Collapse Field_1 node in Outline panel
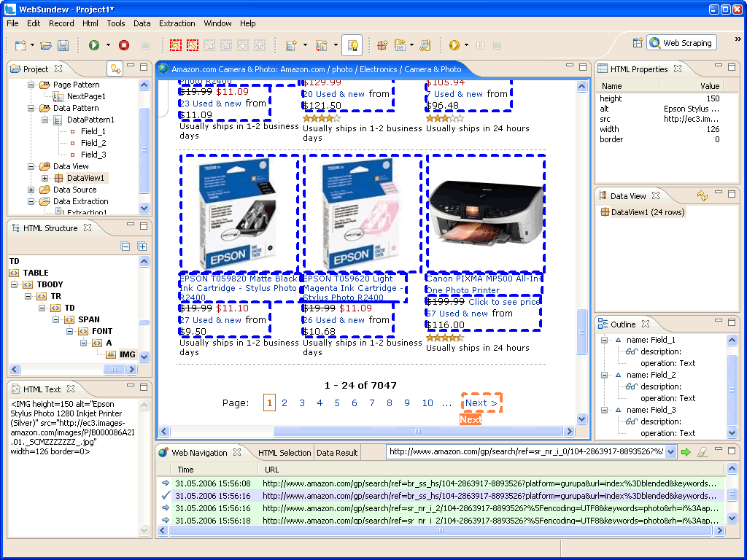The height and width of the screenshot is (560, 747). tap(605, 340)
